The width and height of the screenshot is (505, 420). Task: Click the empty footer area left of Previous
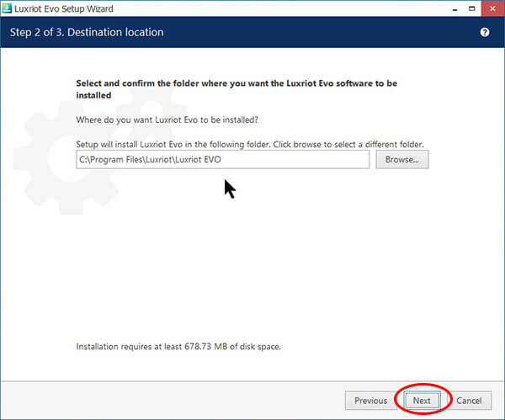[x=168, y=401]
